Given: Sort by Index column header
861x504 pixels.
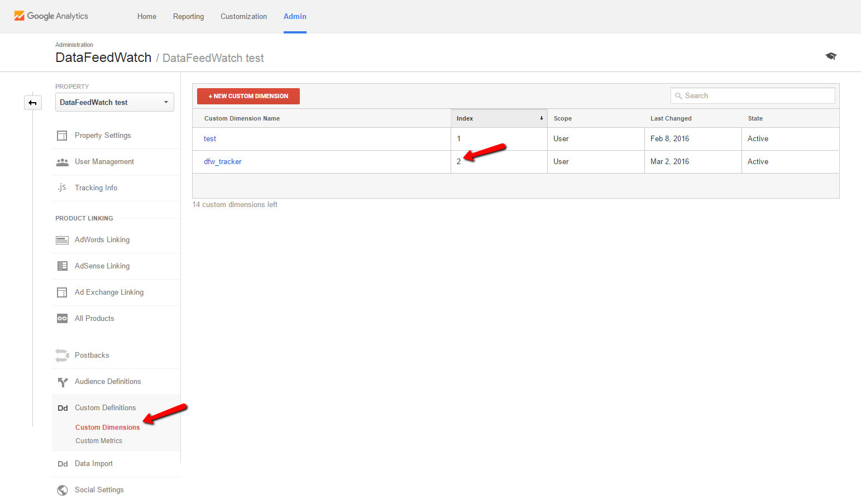Looking at the screenshot, I should [465, 118].
